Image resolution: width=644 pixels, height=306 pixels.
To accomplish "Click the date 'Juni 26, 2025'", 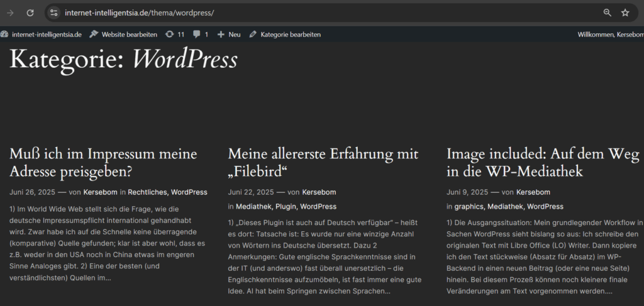I will pos(32,192).
